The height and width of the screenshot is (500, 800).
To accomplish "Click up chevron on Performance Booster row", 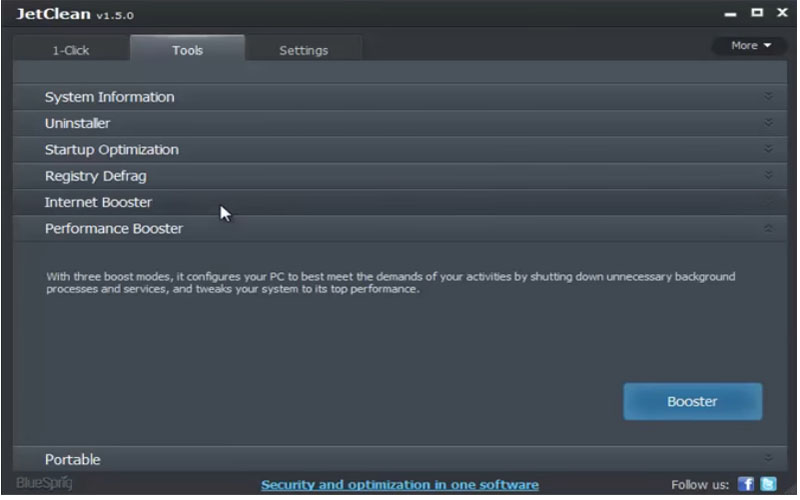I will tap(768, 228).
